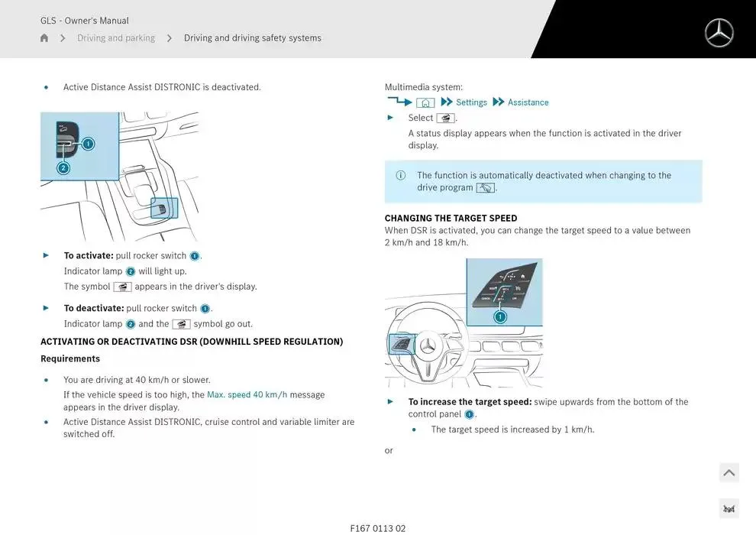756x535 pixels.
Task: Click the Assistance path link
Action: click(x=528, y=102)
